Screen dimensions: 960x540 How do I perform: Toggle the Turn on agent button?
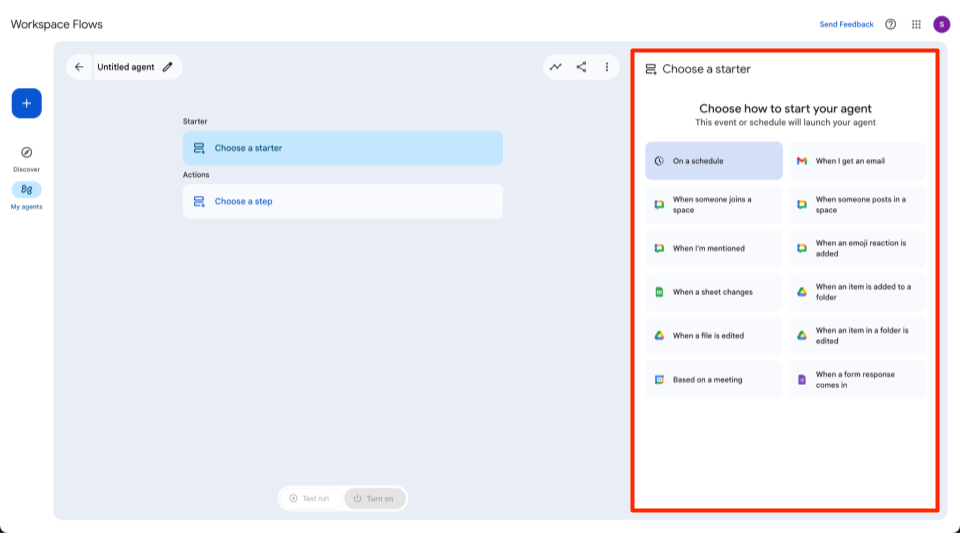[x=374, y=498]
